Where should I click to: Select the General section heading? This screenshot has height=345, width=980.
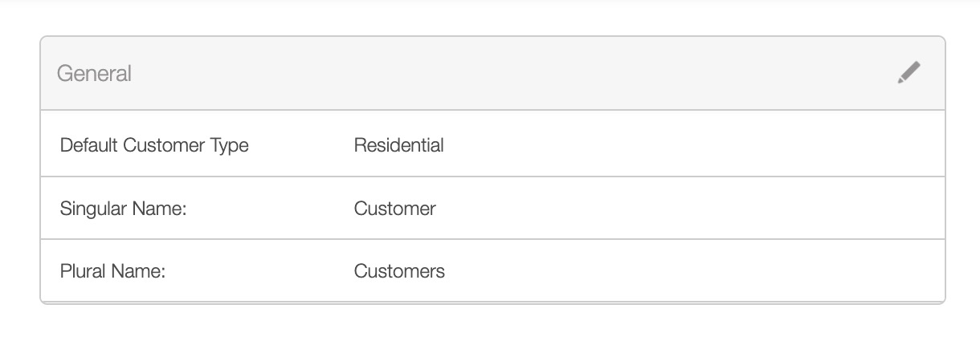[x=94, y=74]
